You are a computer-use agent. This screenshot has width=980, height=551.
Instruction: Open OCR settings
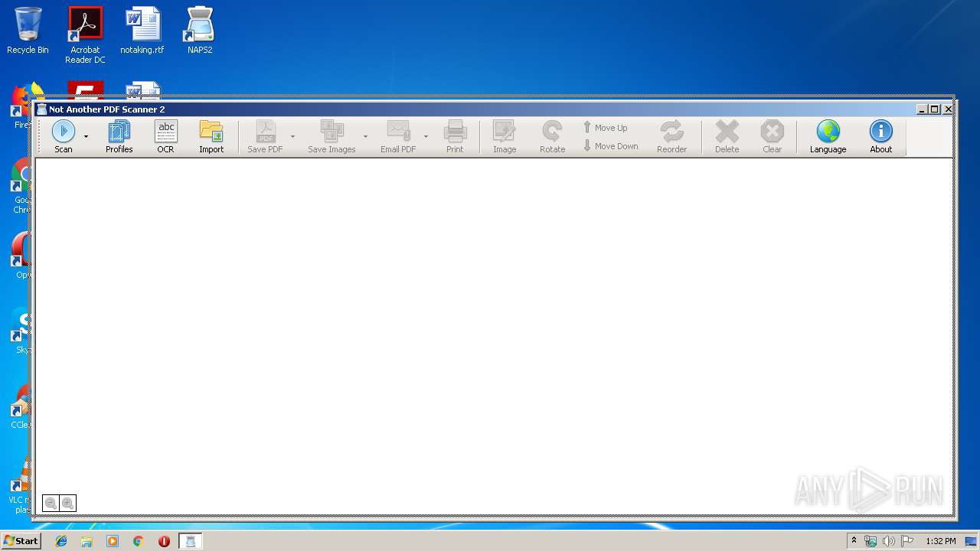click(165, 137)
